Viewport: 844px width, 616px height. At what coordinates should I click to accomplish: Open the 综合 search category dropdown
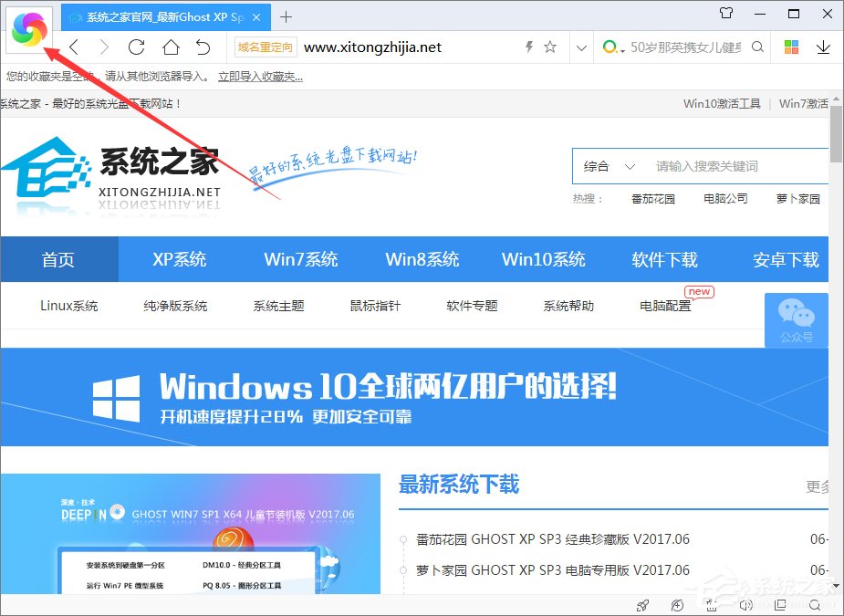click(610, 166)
